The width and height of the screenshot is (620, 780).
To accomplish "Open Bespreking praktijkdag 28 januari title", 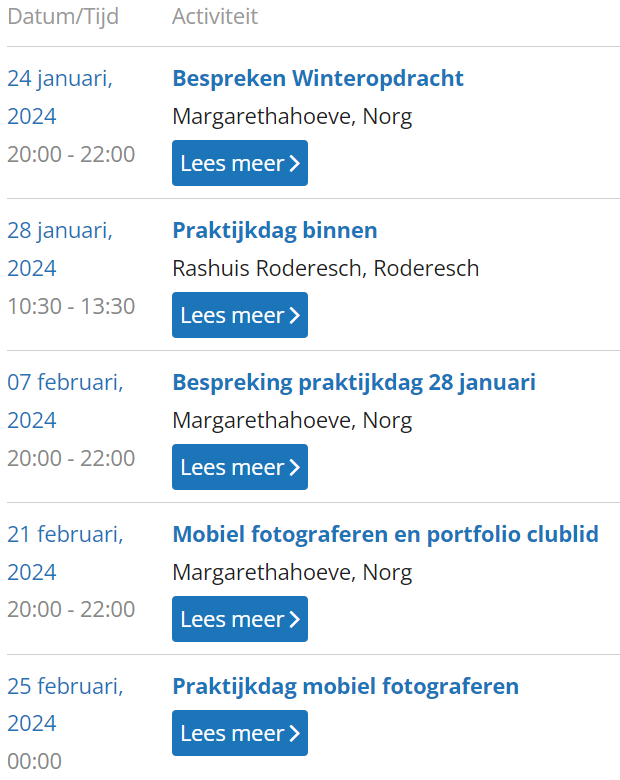I will pos(354,383).
